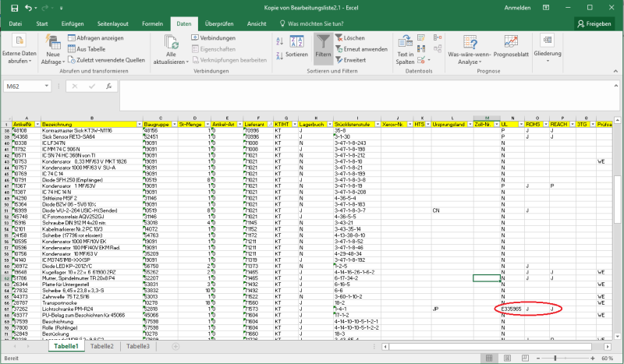Open filter dropdown for Bezeichnung column
This screenshot has height=364, width=624.
[140, 124]
